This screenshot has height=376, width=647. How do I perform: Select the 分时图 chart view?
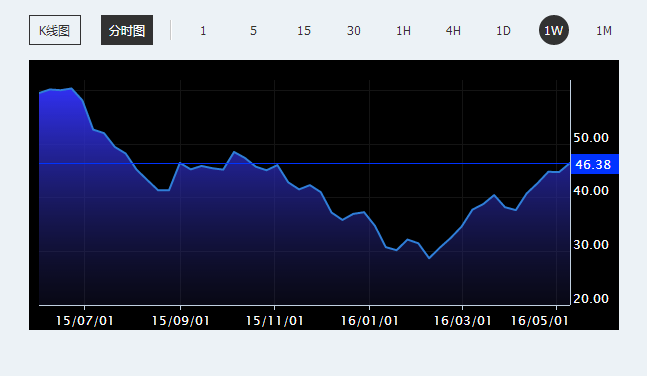coord(127,30)
